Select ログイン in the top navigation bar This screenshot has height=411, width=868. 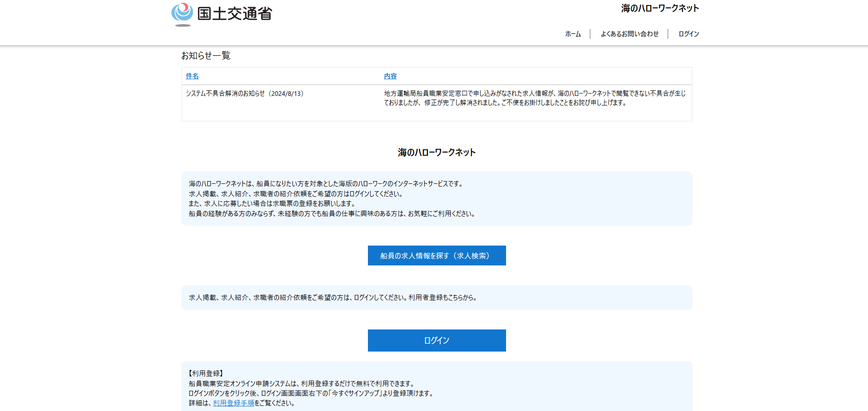click(688, 34)
